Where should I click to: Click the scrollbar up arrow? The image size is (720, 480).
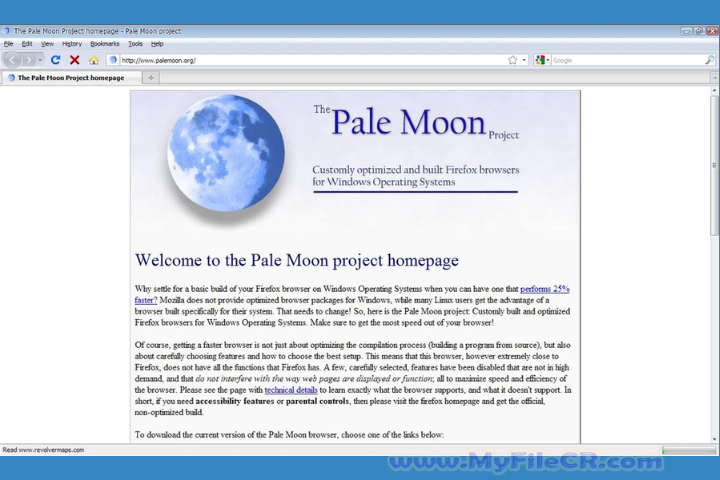714,91
